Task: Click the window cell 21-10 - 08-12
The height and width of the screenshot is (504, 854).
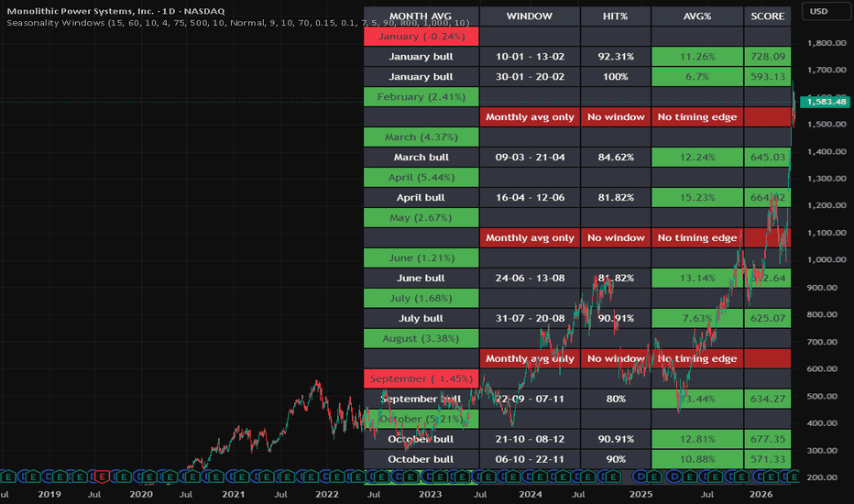Action: click(530, 440)
